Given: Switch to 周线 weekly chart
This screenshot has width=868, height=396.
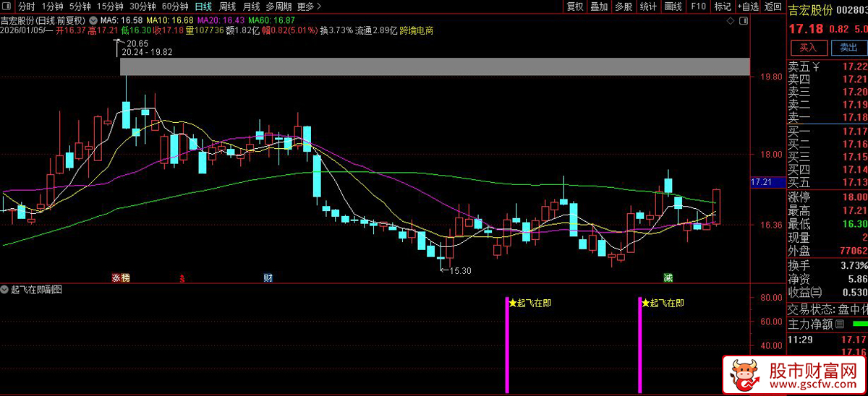Looking at the screenshot, I should pos(227,7).
